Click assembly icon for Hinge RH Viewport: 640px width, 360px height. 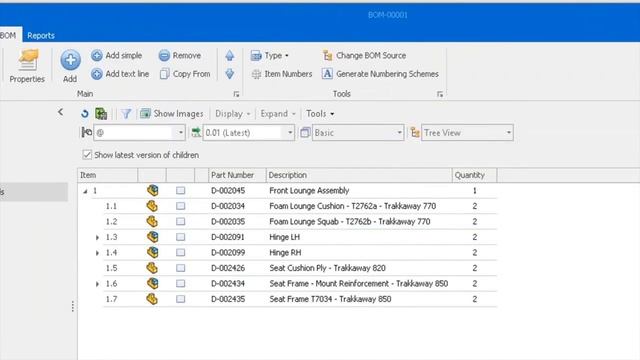coord(153,252)
